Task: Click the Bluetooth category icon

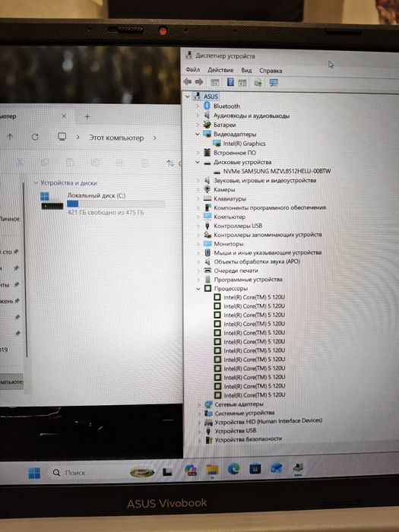Action: coord(207,106)
